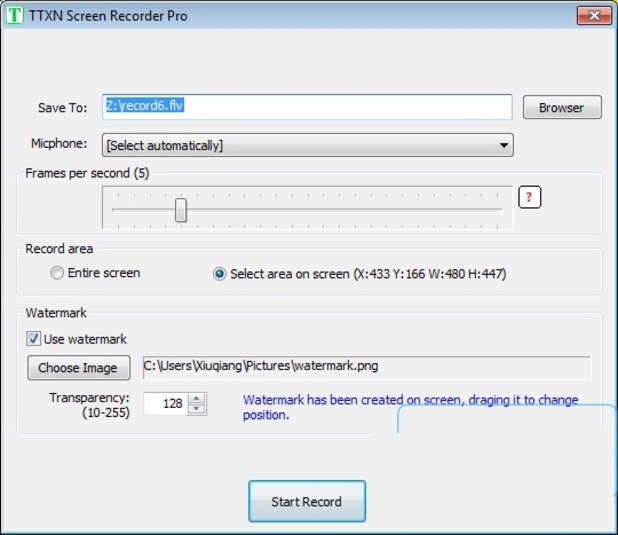The image size is (618, 535).
Task: Decrease transparency with the down spinner arrow
Action: 197,409
